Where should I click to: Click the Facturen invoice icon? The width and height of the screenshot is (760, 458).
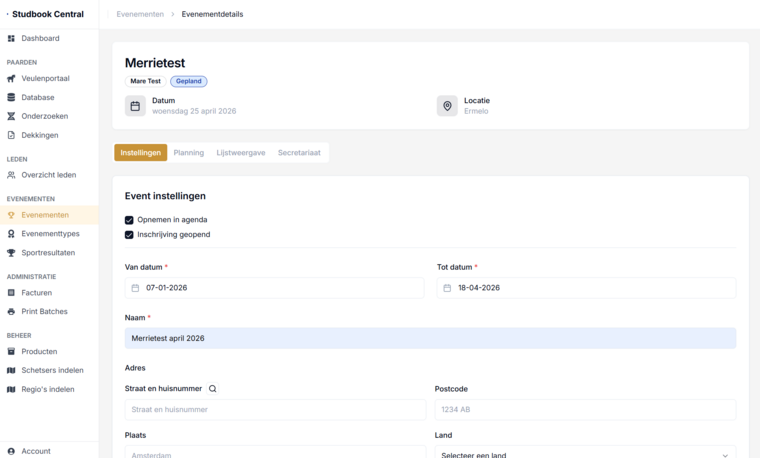pyautogui.click(x=11, y=293)
